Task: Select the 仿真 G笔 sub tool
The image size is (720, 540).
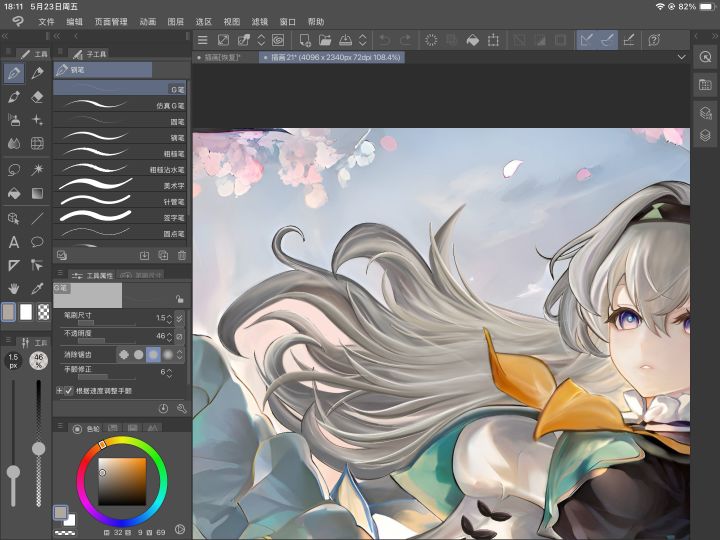Action: 120,105
